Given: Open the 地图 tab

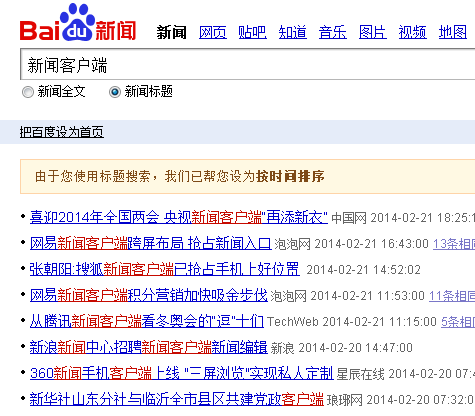Looking at the screenshot, I should point(453,32).
